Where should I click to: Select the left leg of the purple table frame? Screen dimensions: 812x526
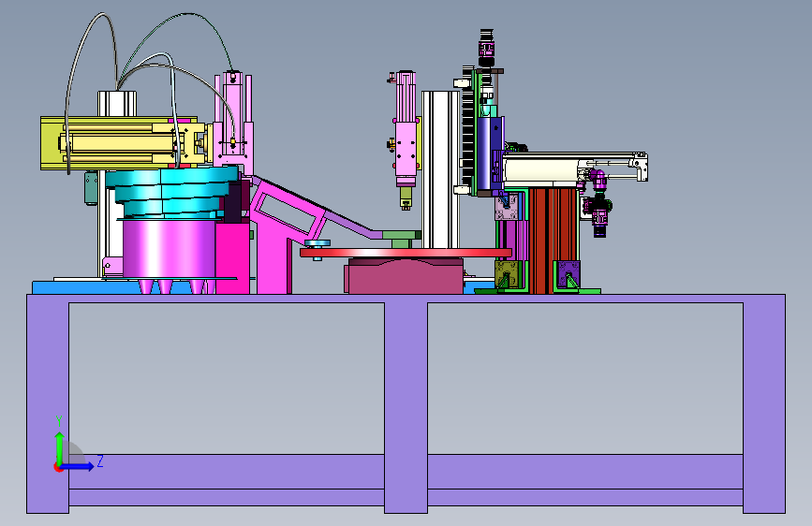pos(48,403)
